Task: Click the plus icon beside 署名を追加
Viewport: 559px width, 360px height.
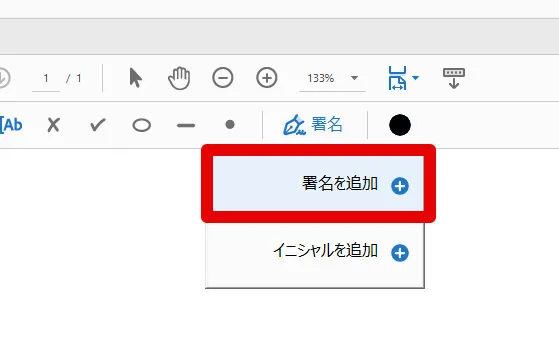Action: click(x=400, y=186)
